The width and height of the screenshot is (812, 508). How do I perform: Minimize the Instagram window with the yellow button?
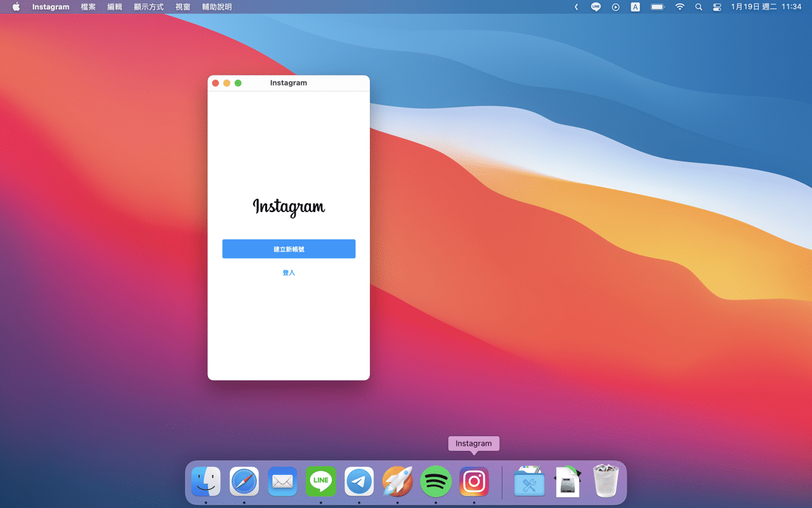tap(227, 83)
